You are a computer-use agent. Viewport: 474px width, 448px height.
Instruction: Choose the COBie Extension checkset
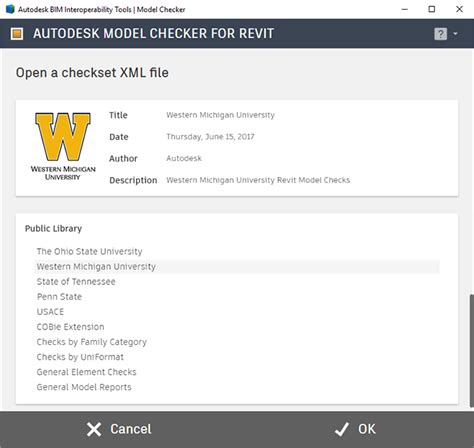[x=70, y=327]
